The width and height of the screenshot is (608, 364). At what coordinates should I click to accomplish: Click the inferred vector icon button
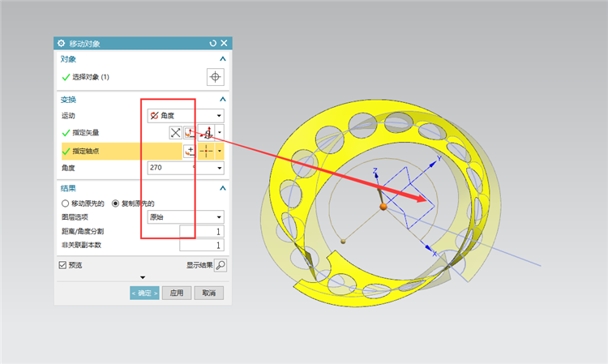(207, 133)
